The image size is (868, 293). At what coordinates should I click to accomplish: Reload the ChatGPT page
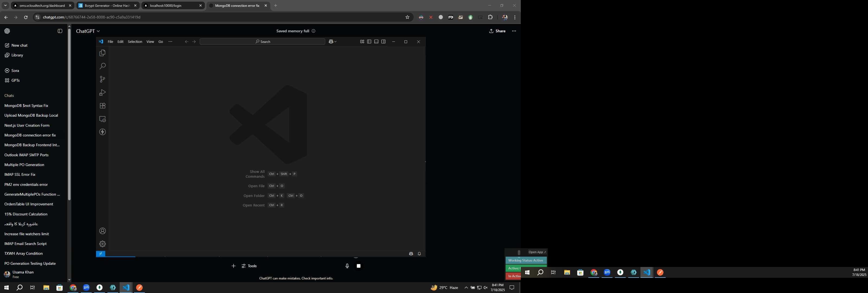coord(25,17)
